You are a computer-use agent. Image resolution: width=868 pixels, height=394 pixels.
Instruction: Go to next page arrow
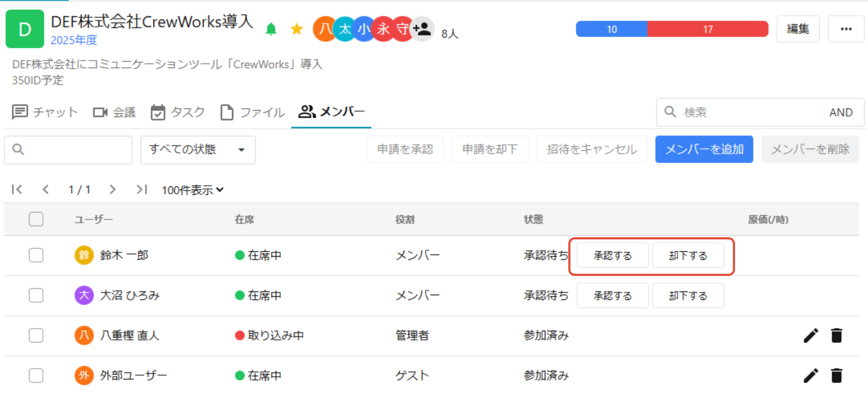coord(113,189)
